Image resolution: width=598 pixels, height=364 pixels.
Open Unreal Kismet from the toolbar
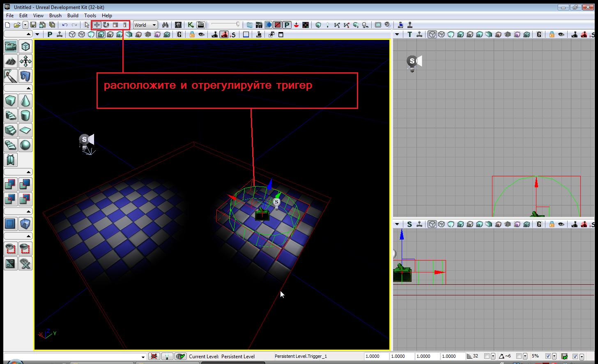[191, 25]
